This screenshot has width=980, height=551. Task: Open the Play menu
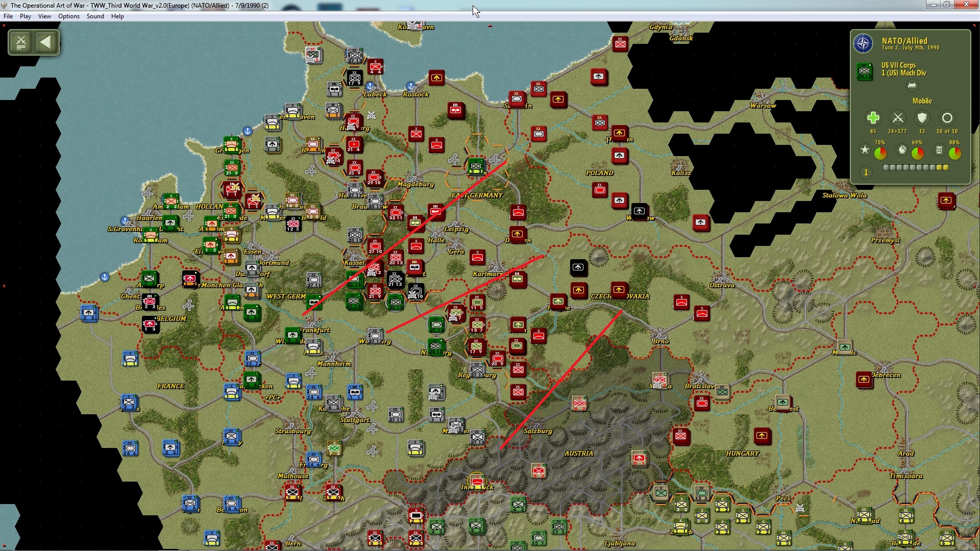point(26,16)
